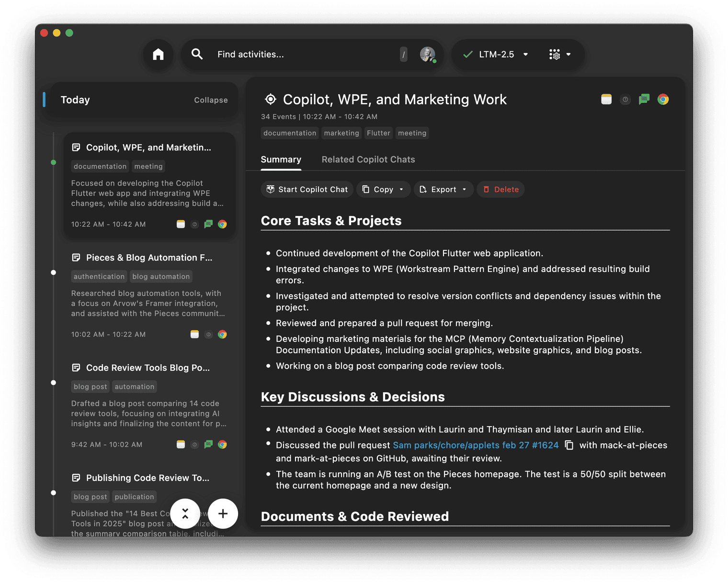
Task: Click "Reviewed and prepared a pull request for merging."
Action: (384, 323)
